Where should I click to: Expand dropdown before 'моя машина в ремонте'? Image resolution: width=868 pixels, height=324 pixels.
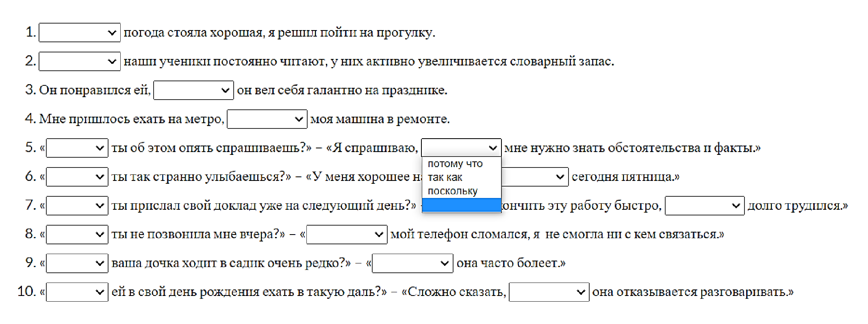click(267, 119)
